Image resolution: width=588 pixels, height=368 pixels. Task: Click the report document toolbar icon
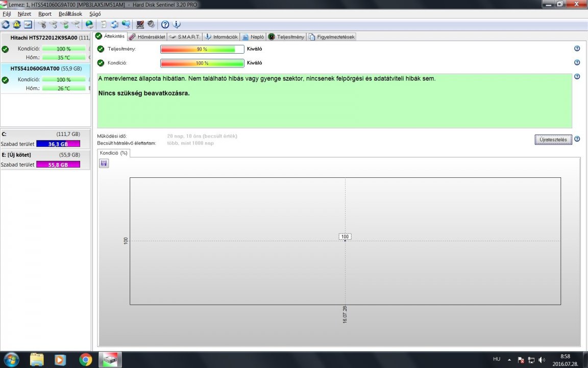tap(103, 25)
